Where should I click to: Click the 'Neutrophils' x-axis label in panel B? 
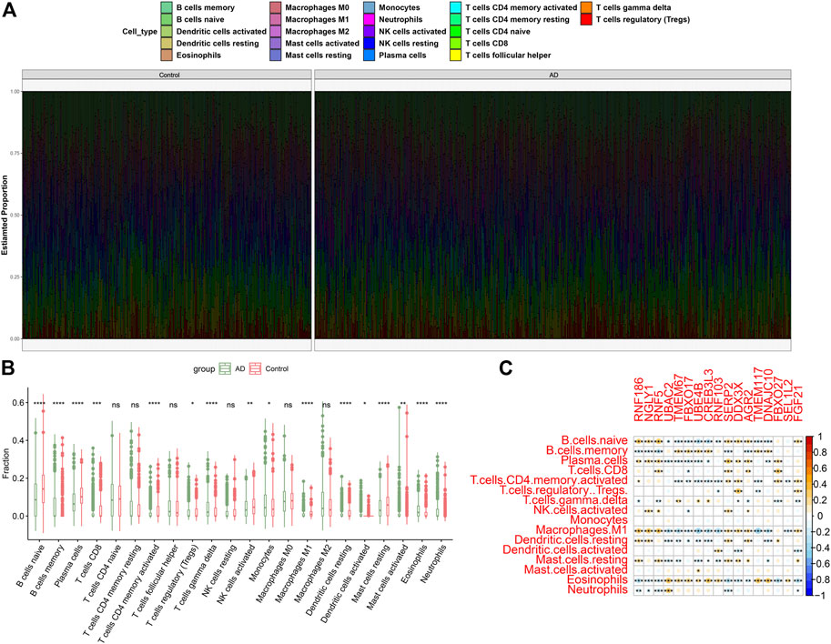(x=434, y=564)
